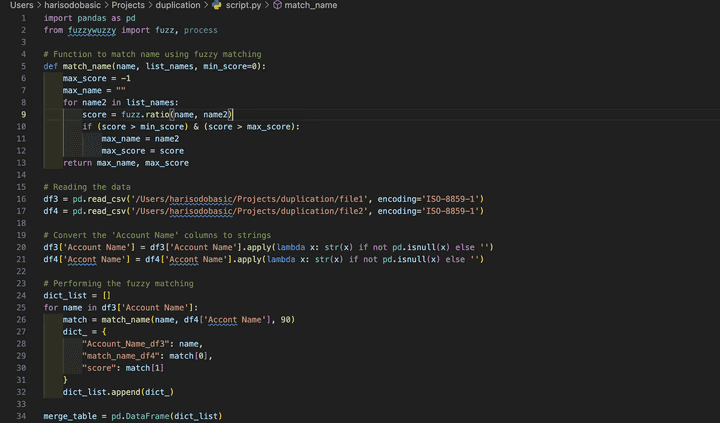
Task: Click threshold value 90 on line 26
Action: 286,320
